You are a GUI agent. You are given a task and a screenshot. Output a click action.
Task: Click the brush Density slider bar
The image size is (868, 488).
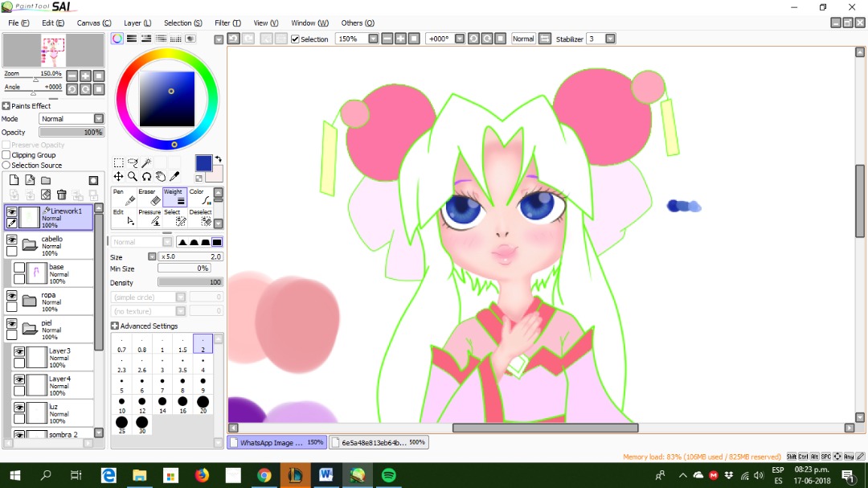(190, 282)
